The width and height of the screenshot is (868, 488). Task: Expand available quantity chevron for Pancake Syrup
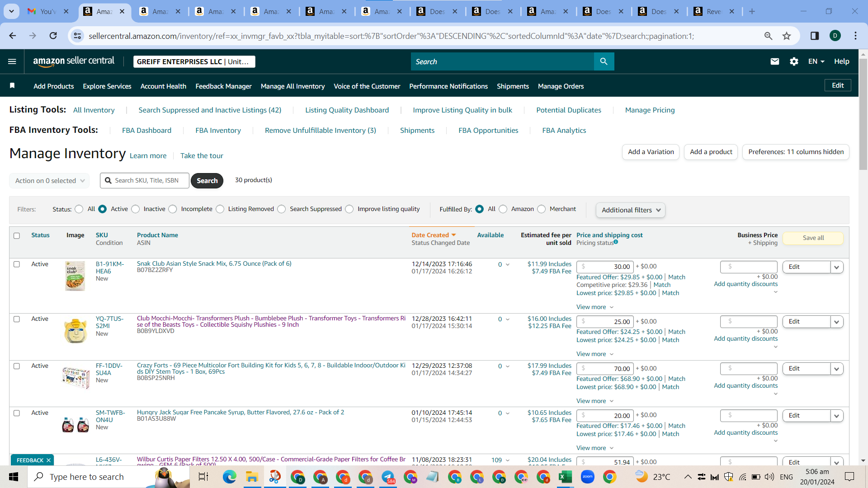pos(508,413)
